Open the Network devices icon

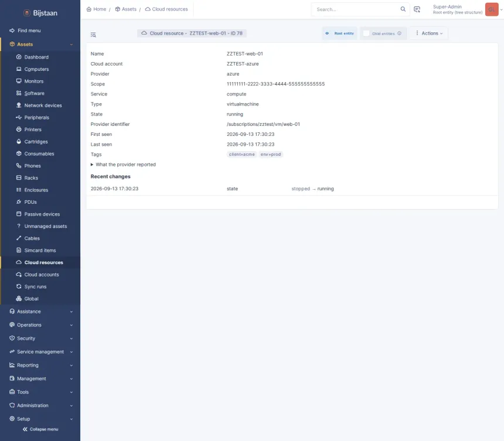click(19, 105)
